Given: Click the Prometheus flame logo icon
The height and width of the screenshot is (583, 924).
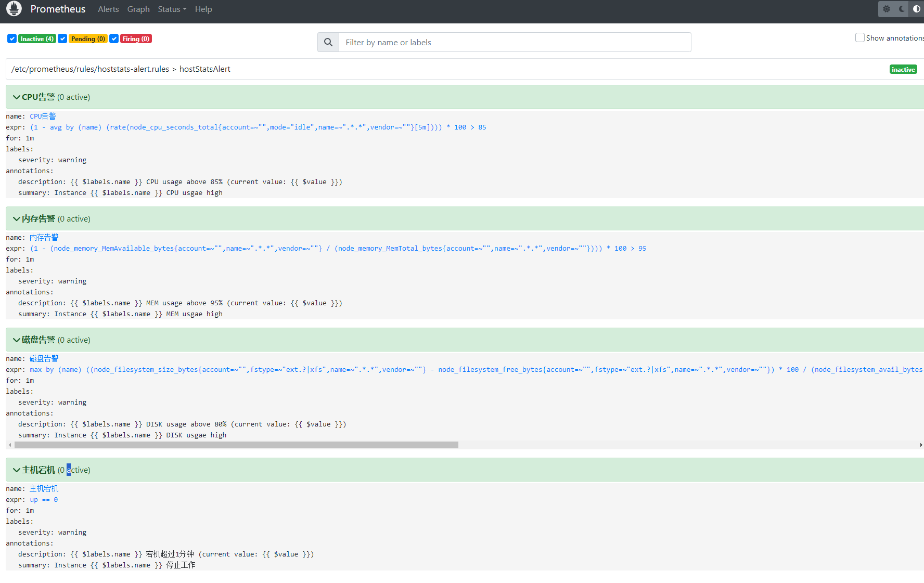Looking at the screenshot, I should click(14, 9).
